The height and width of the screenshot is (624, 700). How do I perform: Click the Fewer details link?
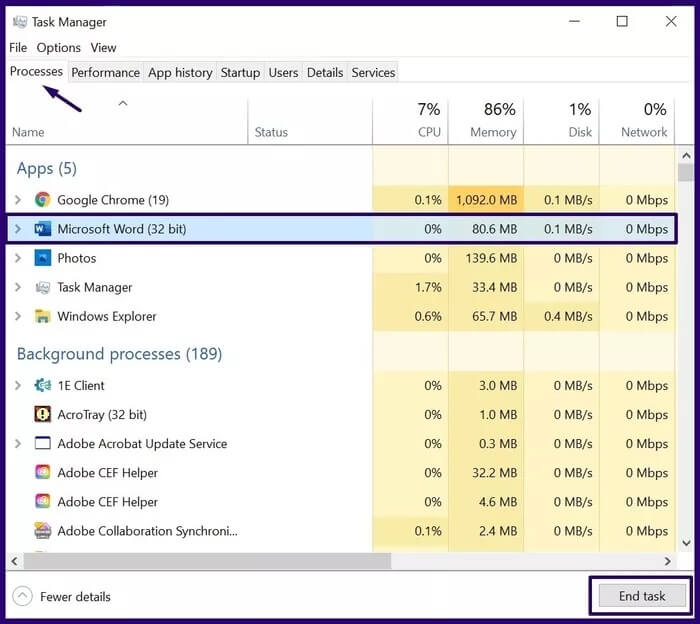click(75, 597)
